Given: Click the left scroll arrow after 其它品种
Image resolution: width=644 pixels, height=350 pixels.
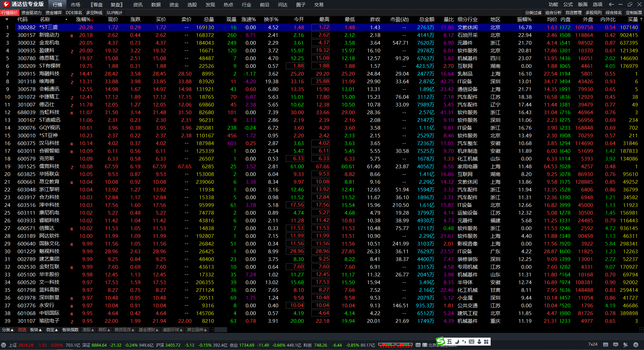Looking at the screenshot, I should (x=212, y=330).
